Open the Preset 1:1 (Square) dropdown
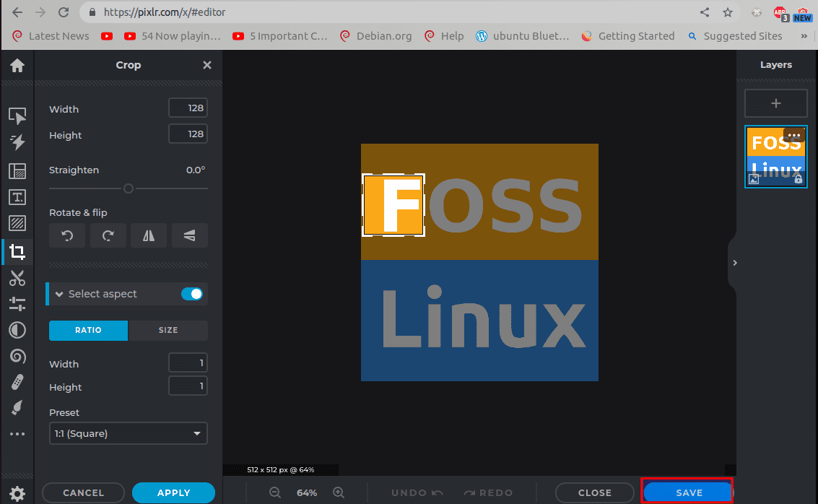This screenshot has width=818, height=504. tap(129, 433)
